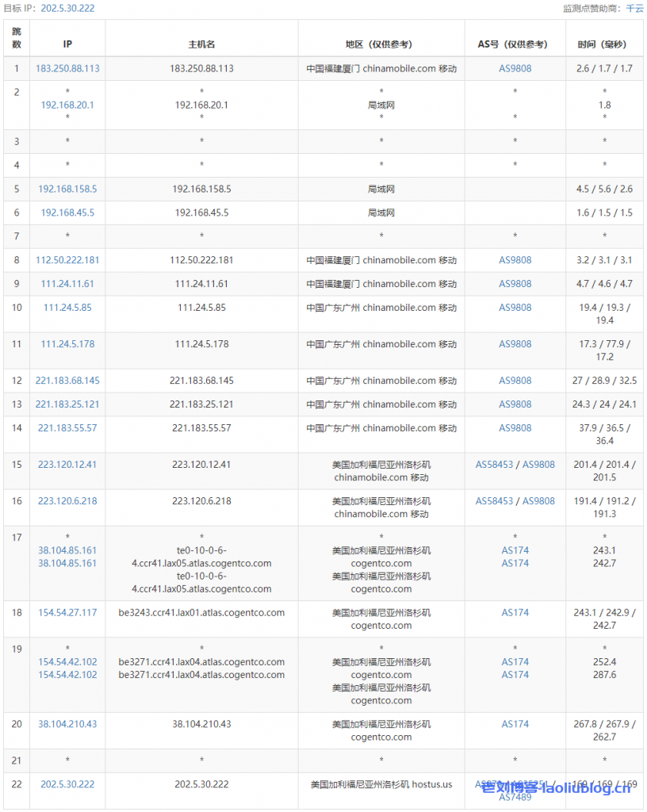Click IP 192.168.20.1 in hop 2
Image resolution: width=647 pixels, height=812 pixels.
[x=67, y=105]
